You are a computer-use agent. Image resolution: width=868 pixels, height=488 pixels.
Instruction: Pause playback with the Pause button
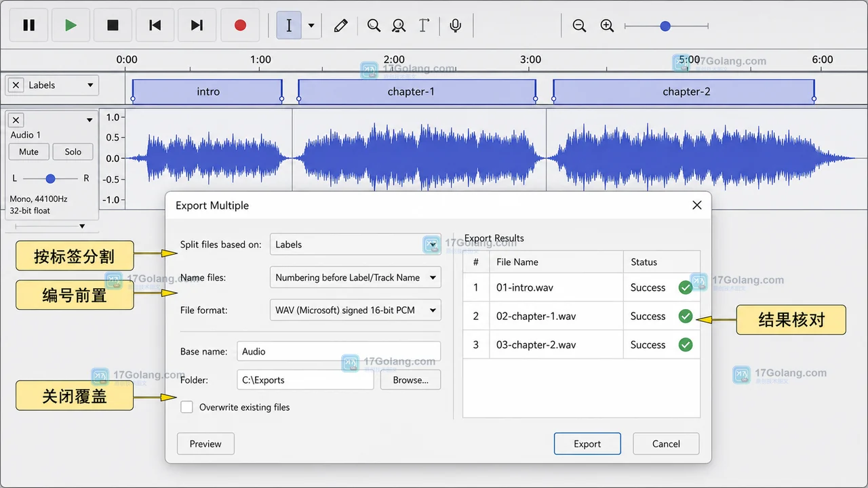28,25
